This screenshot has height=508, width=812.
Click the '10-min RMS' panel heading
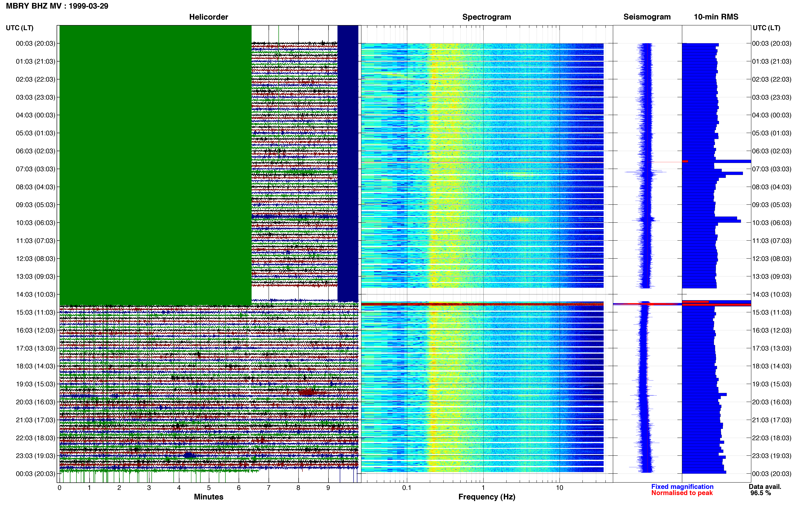tap(716, 17)
